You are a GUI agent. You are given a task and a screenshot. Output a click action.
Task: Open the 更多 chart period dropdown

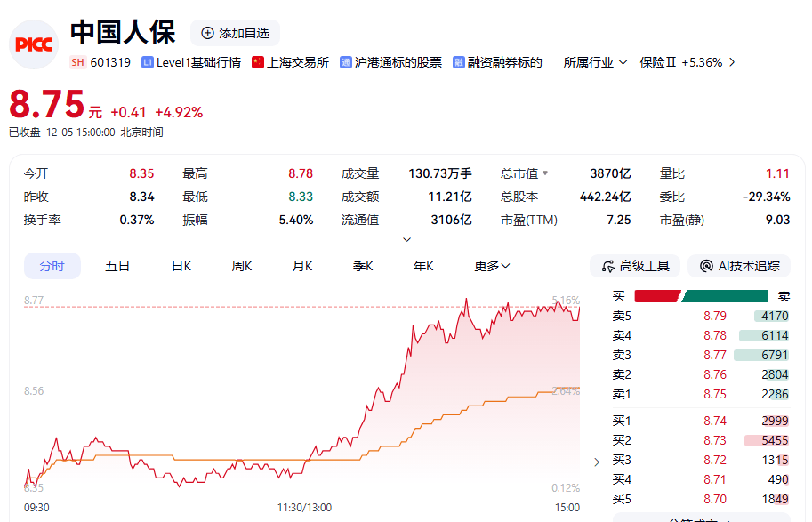coord(492,266)
